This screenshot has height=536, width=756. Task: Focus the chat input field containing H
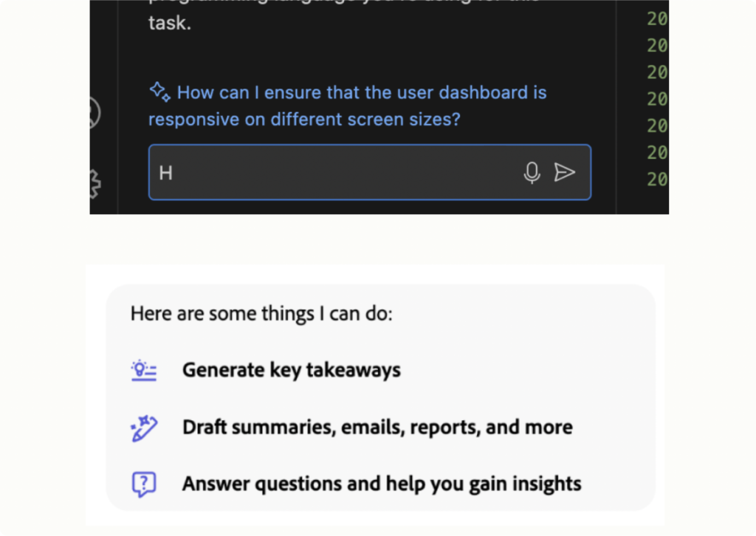370,172
